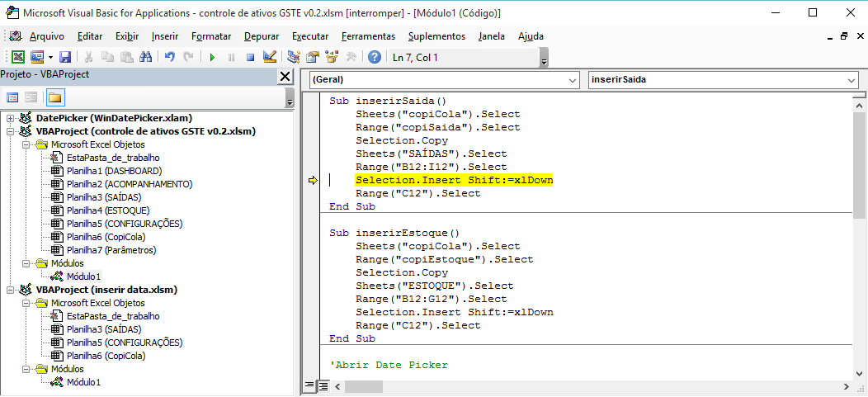Image resolution: width=868 pixels, height=397 pixels.
Task: Toggle Folders view in Project pane
Action: (54, 98)
